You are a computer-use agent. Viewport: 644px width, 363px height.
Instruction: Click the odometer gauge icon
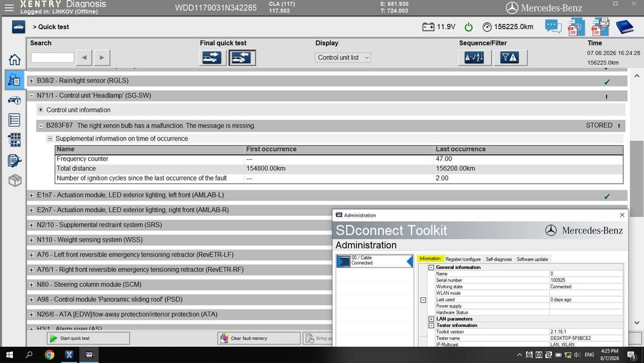point(487,27)
